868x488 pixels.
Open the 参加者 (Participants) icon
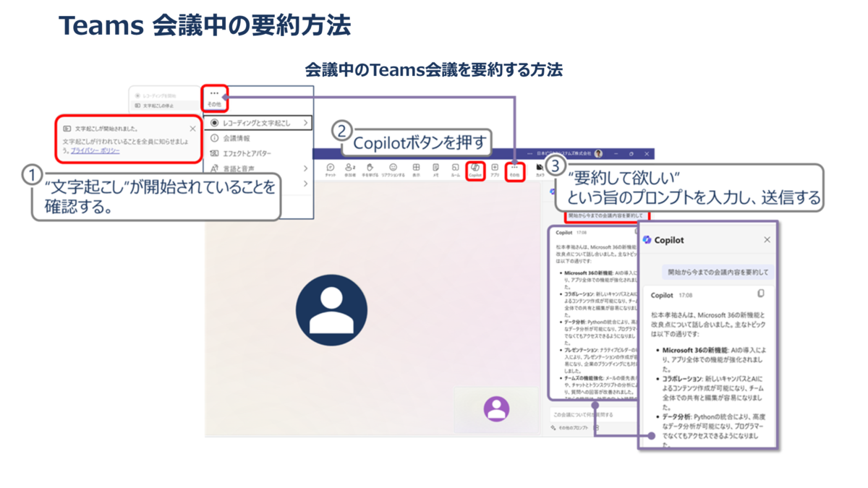pos(350,170)
